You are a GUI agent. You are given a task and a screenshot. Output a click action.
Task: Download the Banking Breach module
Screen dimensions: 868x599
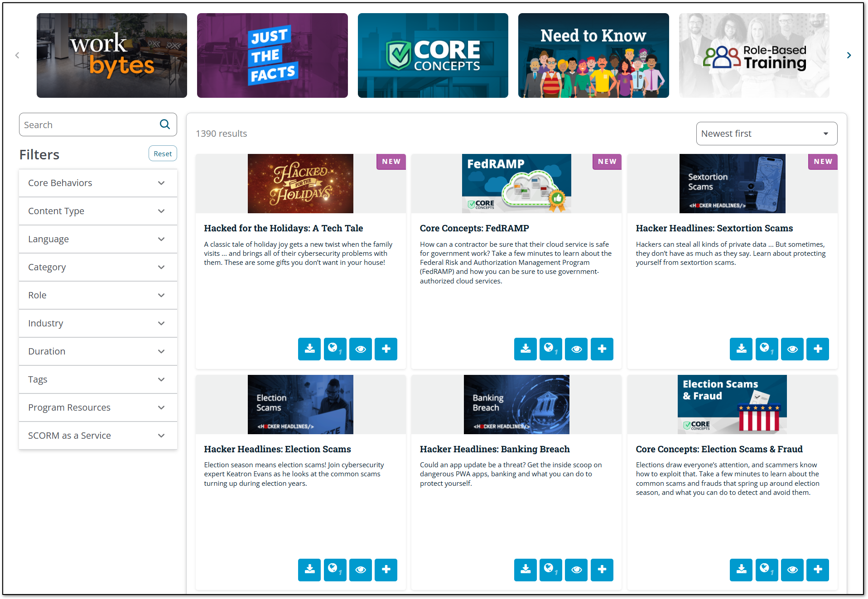coord(526,570)
